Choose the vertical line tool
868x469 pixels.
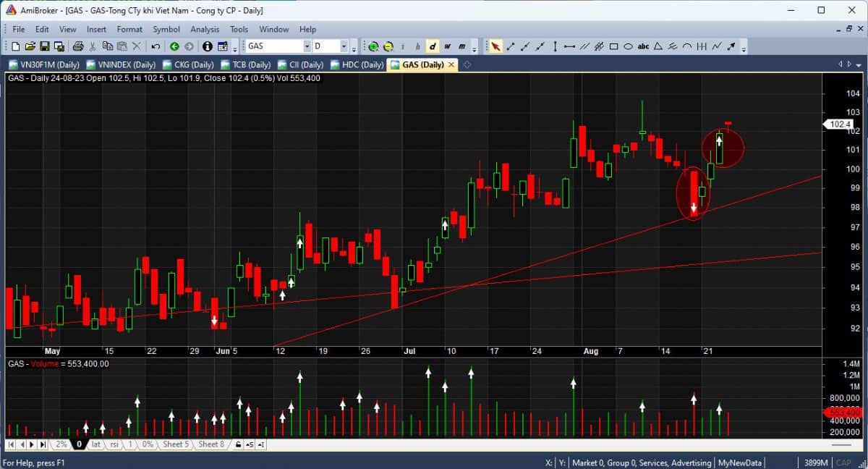[x=555, y=46]
